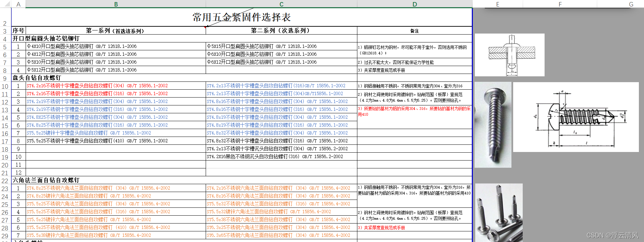This screenshot has height=242, width=644.
Task: Select column E header
Action: 497,4
